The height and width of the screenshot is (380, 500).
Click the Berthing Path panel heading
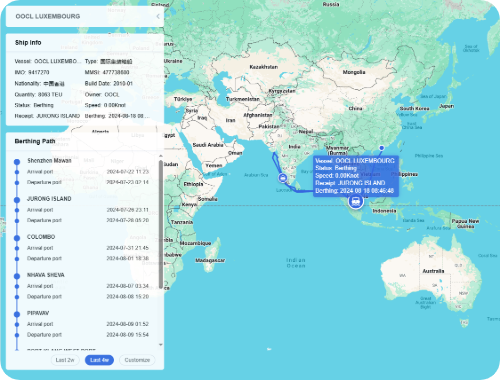pos(35,141)
